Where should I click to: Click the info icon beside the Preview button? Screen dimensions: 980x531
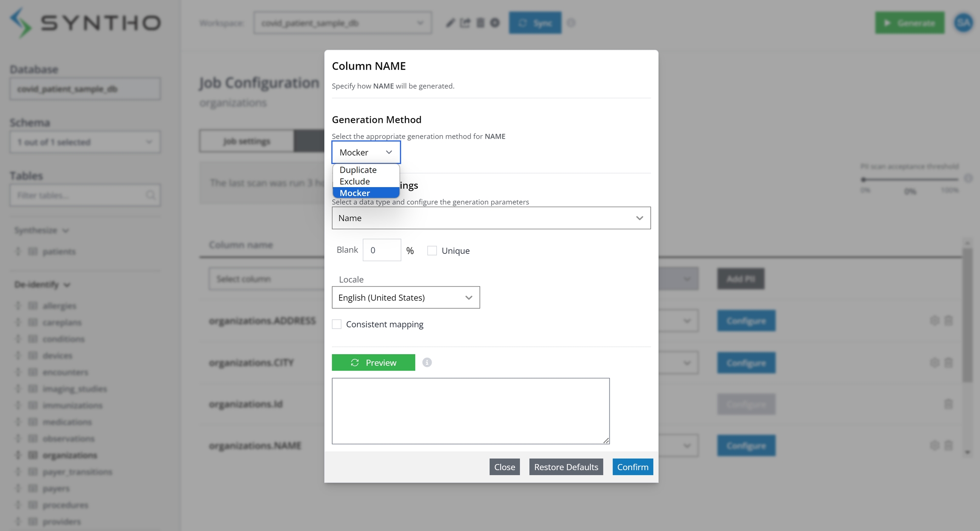pyautogui.click(x=427, y=362)
